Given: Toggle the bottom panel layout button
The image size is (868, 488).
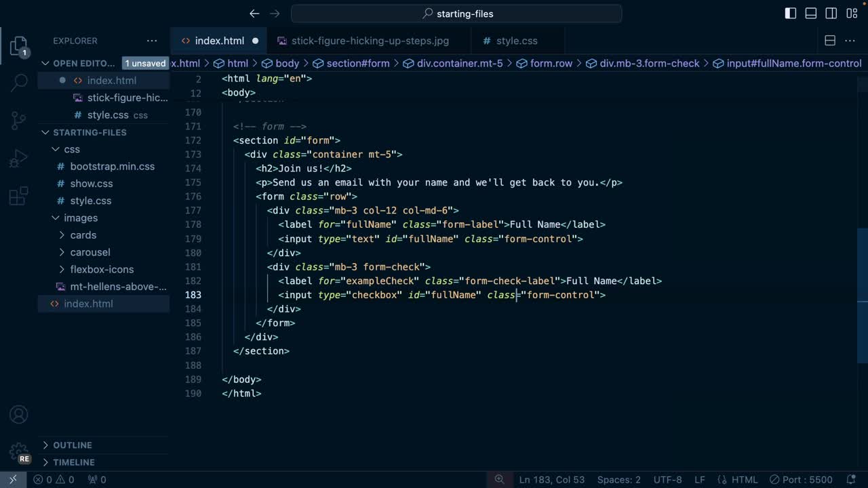Looking at the screenshot, I should (x=811, y=14).
